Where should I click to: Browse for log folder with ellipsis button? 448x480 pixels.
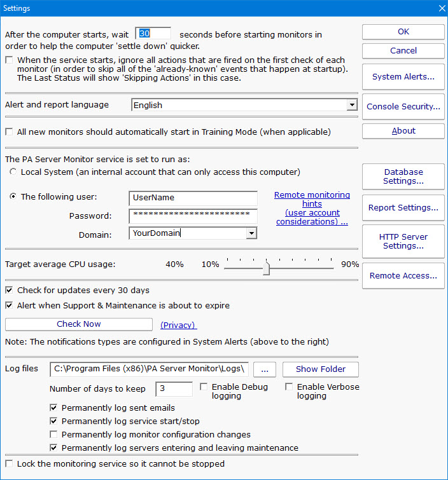264,369
